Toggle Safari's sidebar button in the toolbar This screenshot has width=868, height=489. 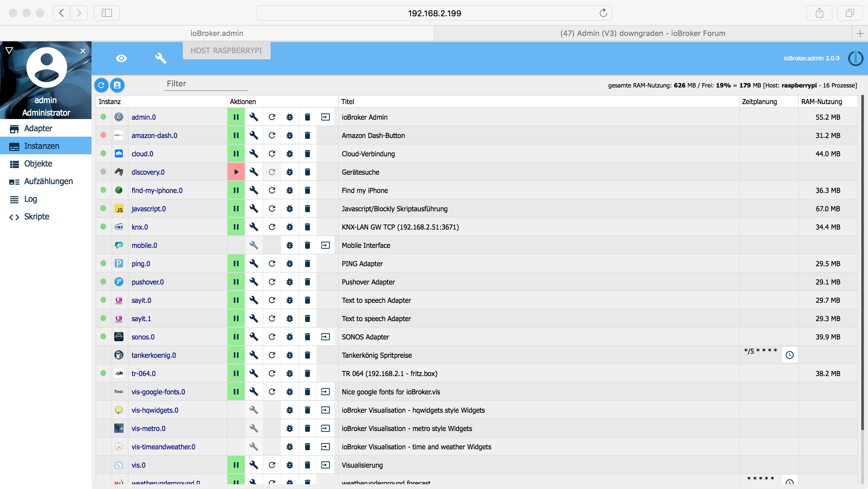click(106, 13)
